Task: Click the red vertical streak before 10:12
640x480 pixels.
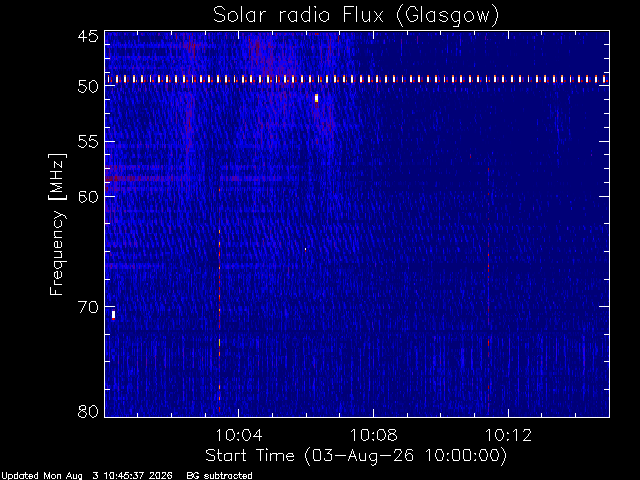Action: click(489, 290)
